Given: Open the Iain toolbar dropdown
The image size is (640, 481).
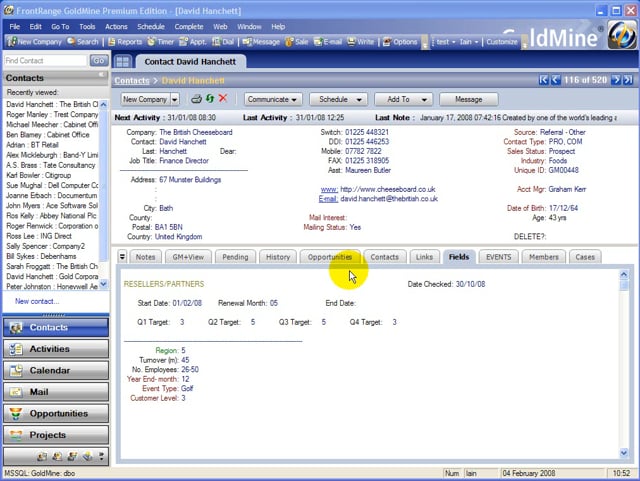Looking at the screenshot, I should click(x=469, y=42).
